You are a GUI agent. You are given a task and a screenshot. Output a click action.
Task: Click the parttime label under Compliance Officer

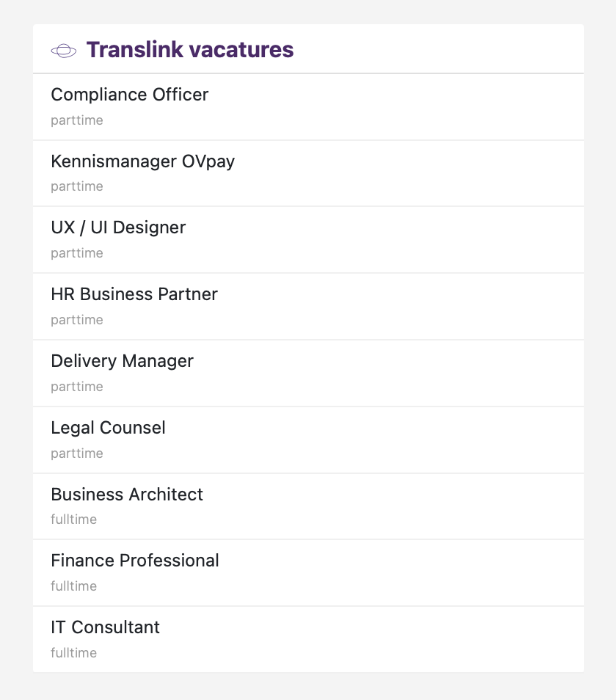tap(77, 121)
